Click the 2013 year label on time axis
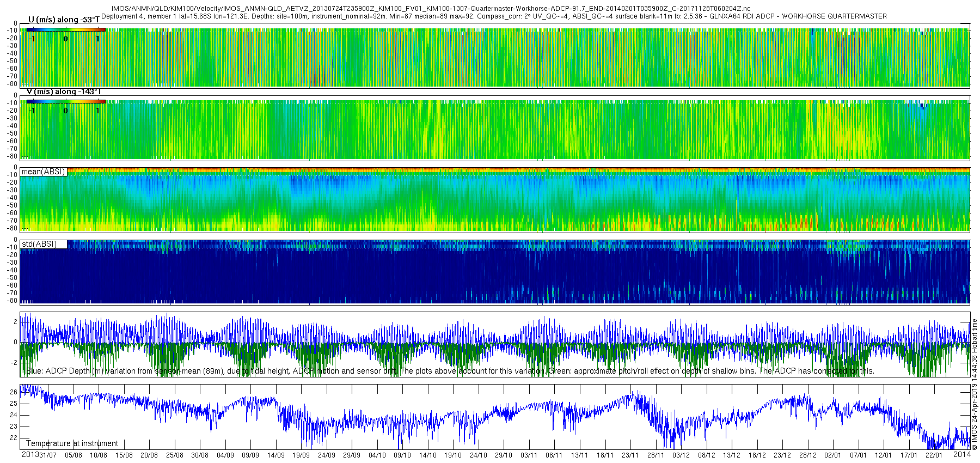The image size is (980, 463). click(30, 455)
